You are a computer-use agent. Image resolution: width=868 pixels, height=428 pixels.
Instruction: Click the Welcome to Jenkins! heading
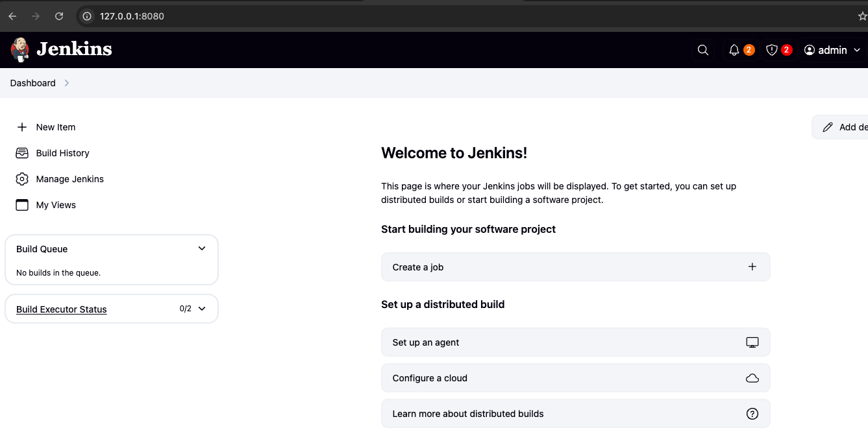click(x=454, y=153)
